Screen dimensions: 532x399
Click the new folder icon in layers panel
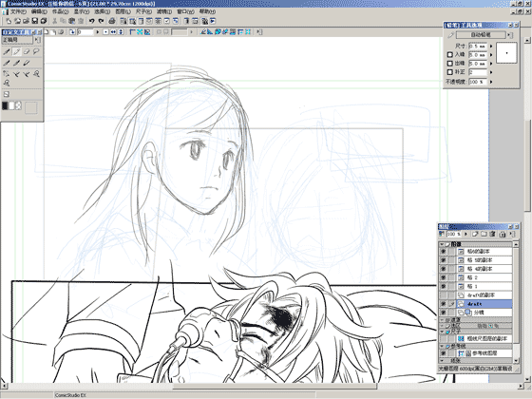(484, 234)
